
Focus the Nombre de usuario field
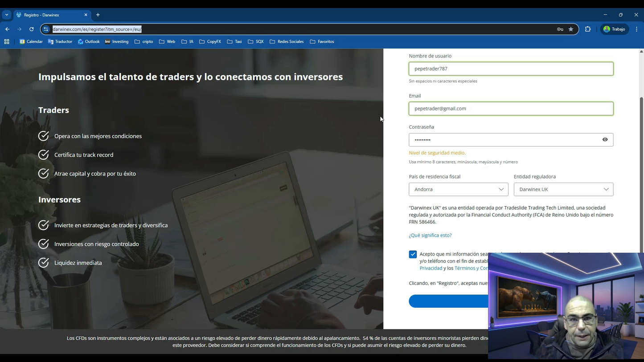click(x=511, y=69)
